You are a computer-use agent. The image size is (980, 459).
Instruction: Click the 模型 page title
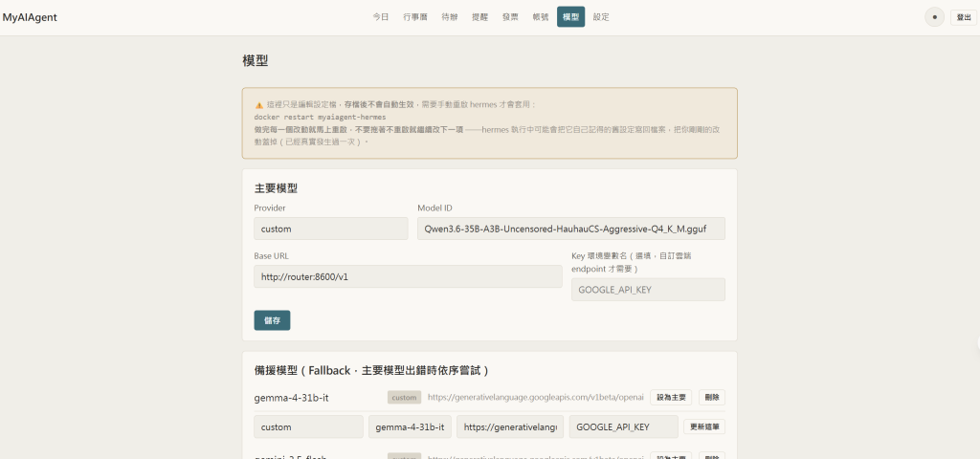[x=255, y=60]
